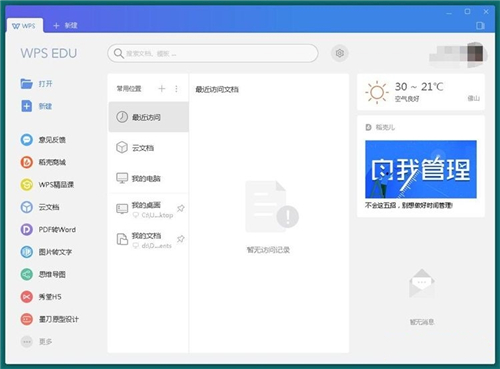Image resolution: width=500 pixels, height=369 pixels.
Task: Launch the image to text icon
Action: (x=27, y=252)
